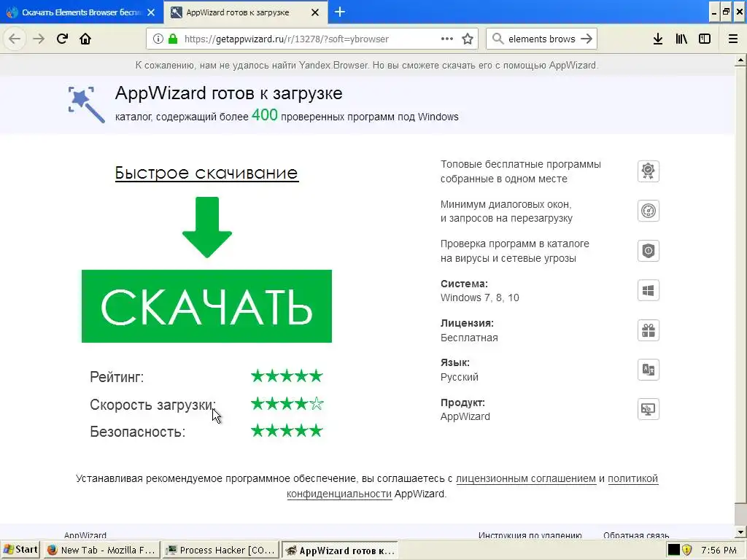Switch to Process Hacker taskbar item
This screenshot has width=747, height=560.
(x=220, y=550)
